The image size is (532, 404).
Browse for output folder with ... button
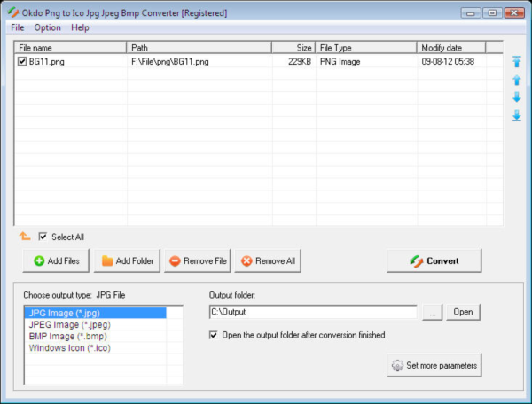point(433,312)
